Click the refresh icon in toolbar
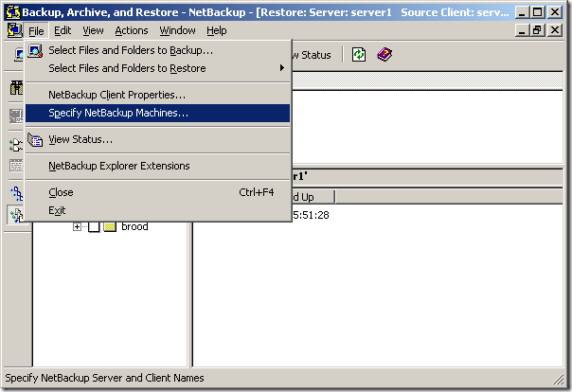The height and width of the screenshot is (392, 572). [x=359, y=55]
